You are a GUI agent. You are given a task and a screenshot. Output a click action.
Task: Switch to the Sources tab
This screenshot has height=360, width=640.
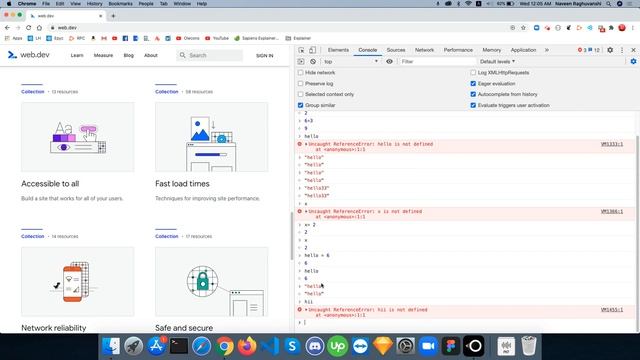[x=396, y=50]
